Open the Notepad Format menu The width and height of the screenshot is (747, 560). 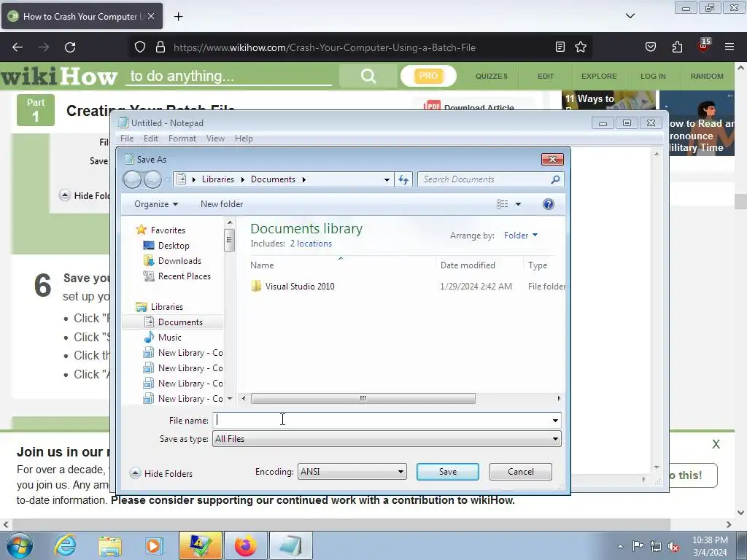click(182, 139)
